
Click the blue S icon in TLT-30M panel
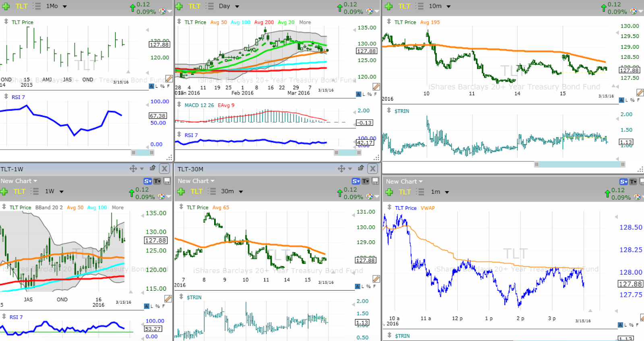point(356,181)
